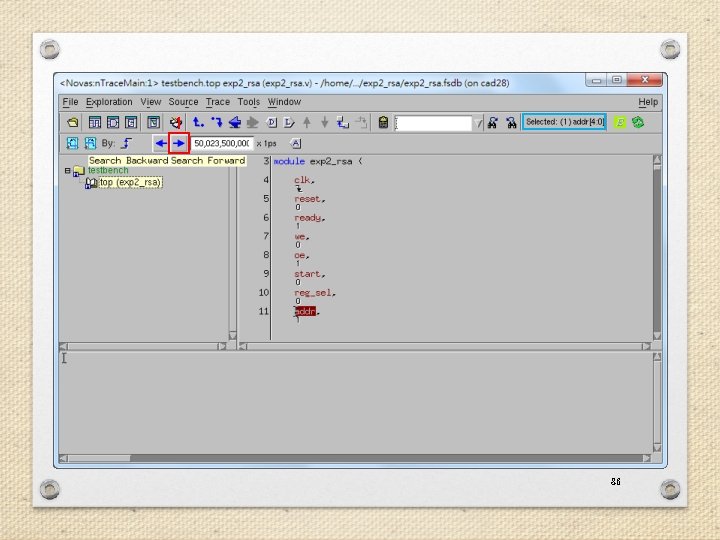This screenshot has height=540, width=720.
Task: Click the bottom horizontal scrollbar thumb
Action: 99,458
